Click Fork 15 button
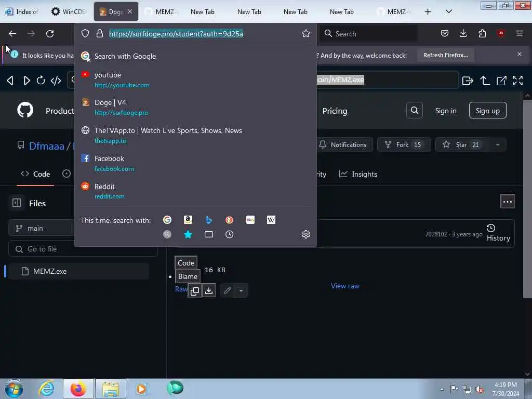Screen dimensions: 532x399 click(x=404, y=145)
